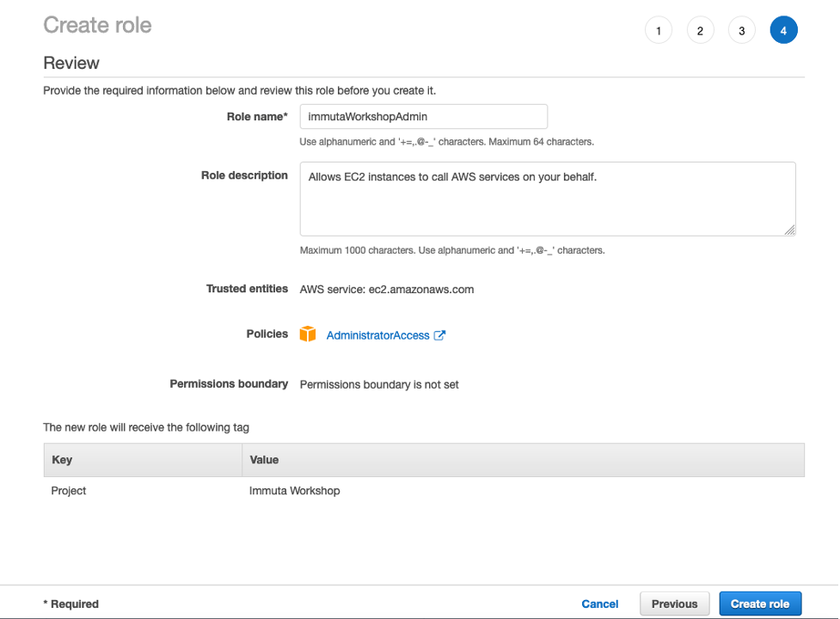Click the Immuta Workshop tag value

coord(295,491)
